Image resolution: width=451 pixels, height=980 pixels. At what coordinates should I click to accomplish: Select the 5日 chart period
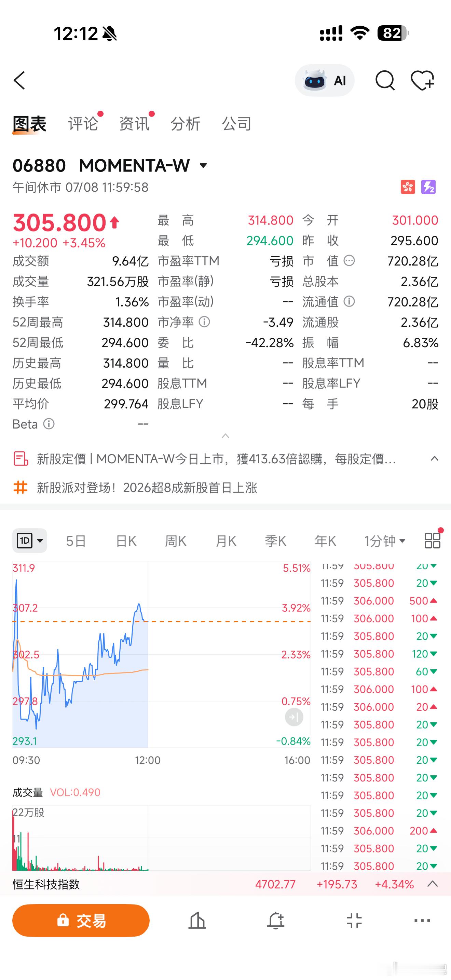coord(76,541)
